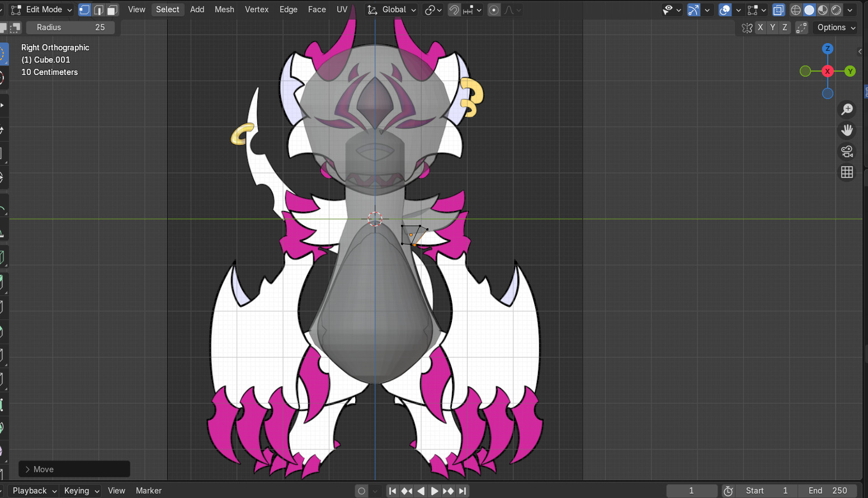The image size is (868, 498).
Task: Open the snapping options dropdown
Action: 473,10
